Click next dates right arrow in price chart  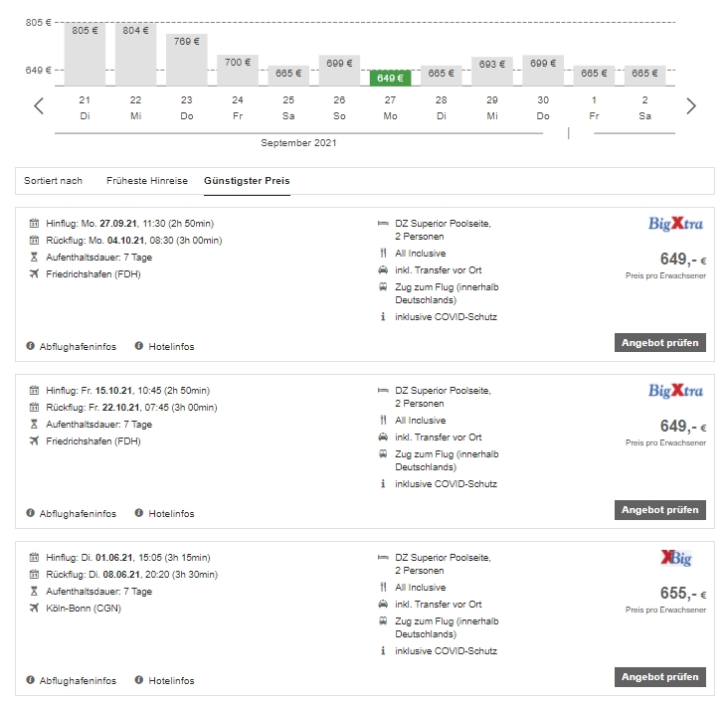691,106
